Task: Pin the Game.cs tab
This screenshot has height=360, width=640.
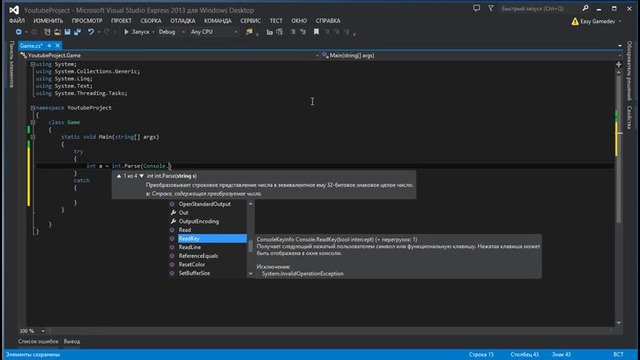Action: click(49, 46)
